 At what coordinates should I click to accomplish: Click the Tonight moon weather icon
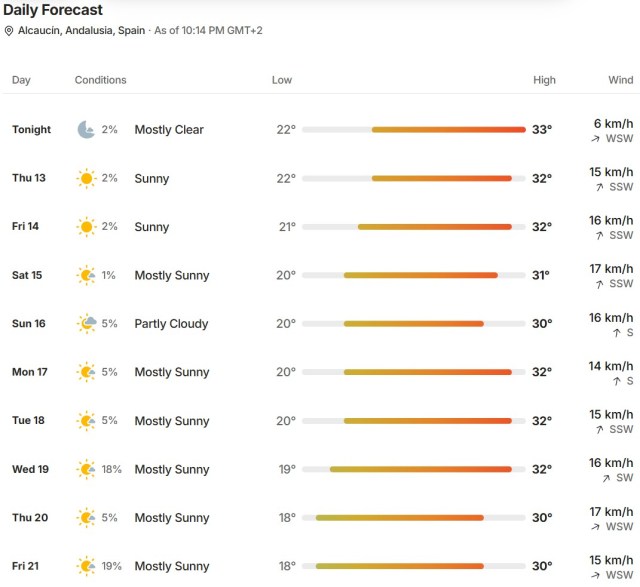click(86, 129)
